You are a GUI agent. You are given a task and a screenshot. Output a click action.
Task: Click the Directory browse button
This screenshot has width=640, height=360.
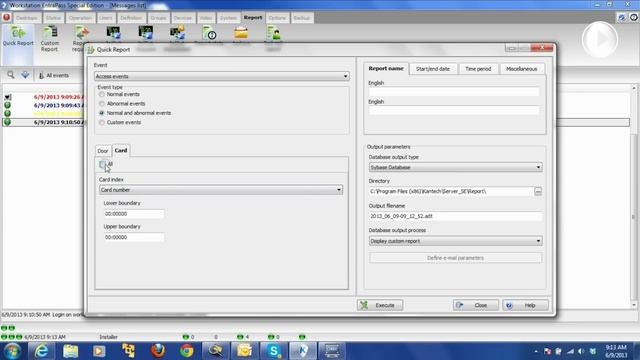[x=538, y=191]
